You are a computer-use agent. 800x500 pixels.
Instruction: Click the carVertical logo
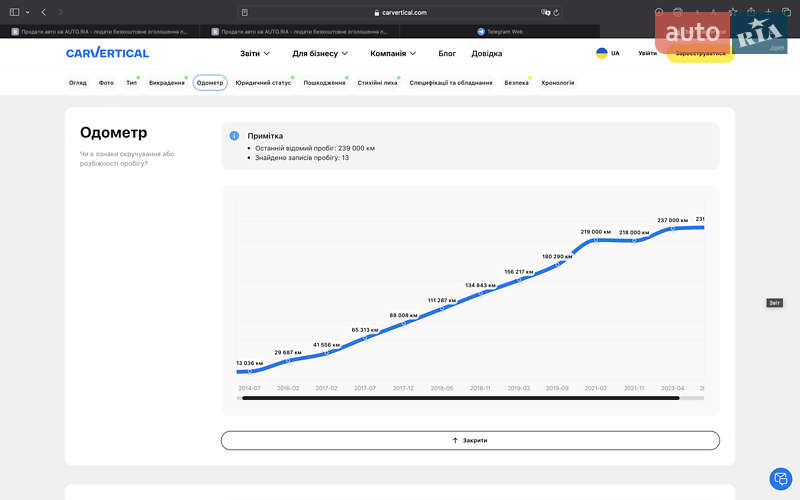[107, 53]
